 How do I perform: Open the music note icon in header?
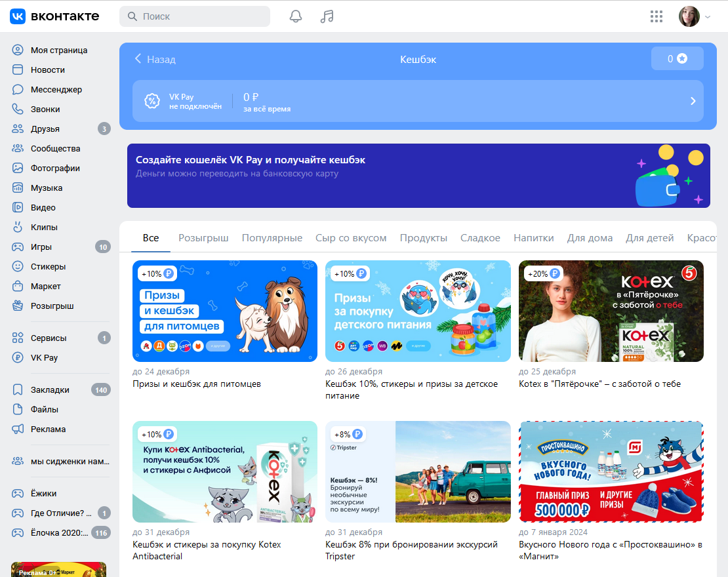[x=327, y=16]
